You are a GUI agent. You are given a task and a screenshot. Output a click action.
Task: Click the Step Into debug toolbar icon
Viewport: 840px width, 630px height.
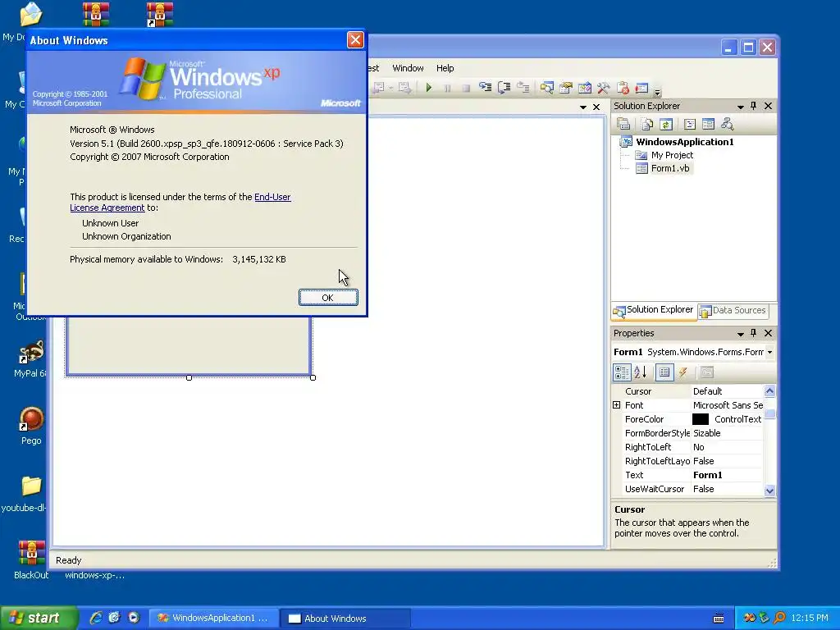486,87
